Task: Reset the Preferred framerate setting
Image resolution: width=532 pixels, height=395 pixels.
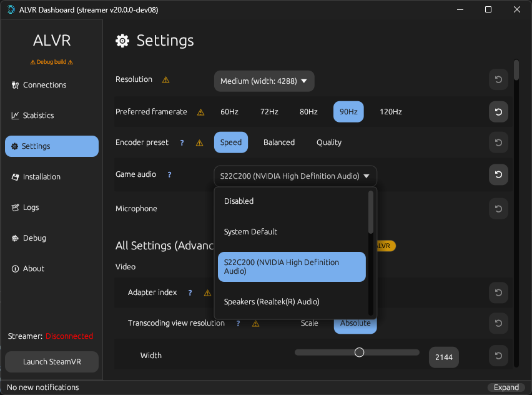Action: (498, 112)
